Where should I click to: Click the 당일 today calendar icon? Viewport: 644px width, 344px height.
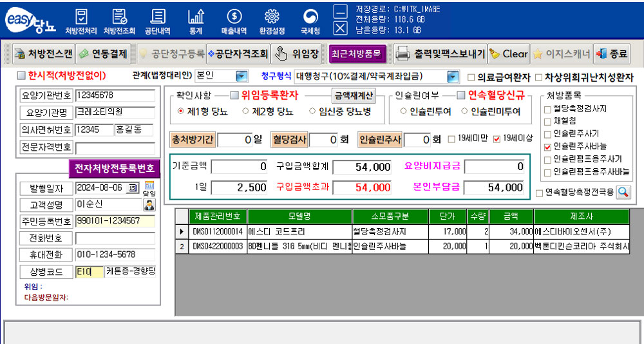149,188
